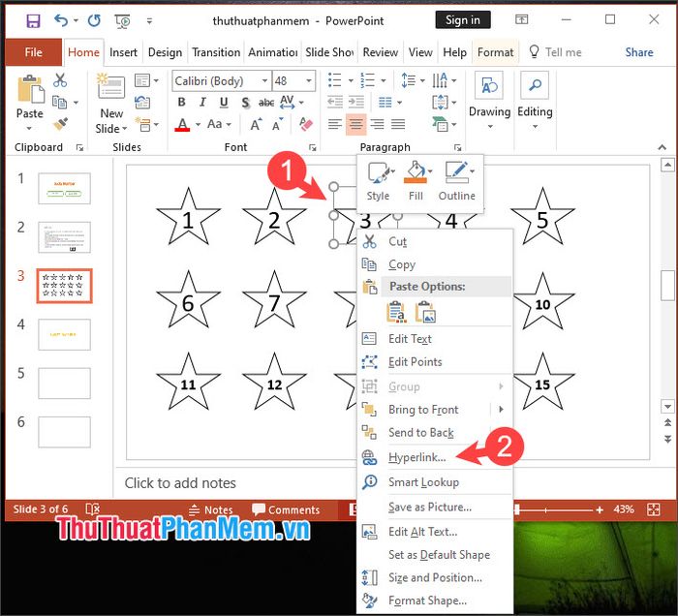Click the Font Color red A swatch
The width and height of the screenshot is (678, 616).
click(182, 125)
